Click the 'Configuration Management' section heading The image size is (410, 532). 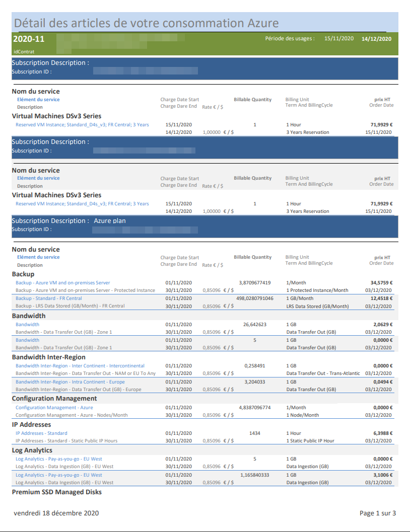point(54,398)
